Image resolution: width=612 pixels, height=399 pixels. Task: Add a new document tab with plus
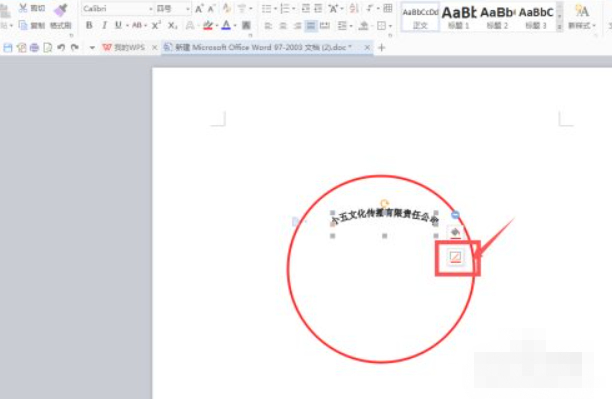click(382, 48)
